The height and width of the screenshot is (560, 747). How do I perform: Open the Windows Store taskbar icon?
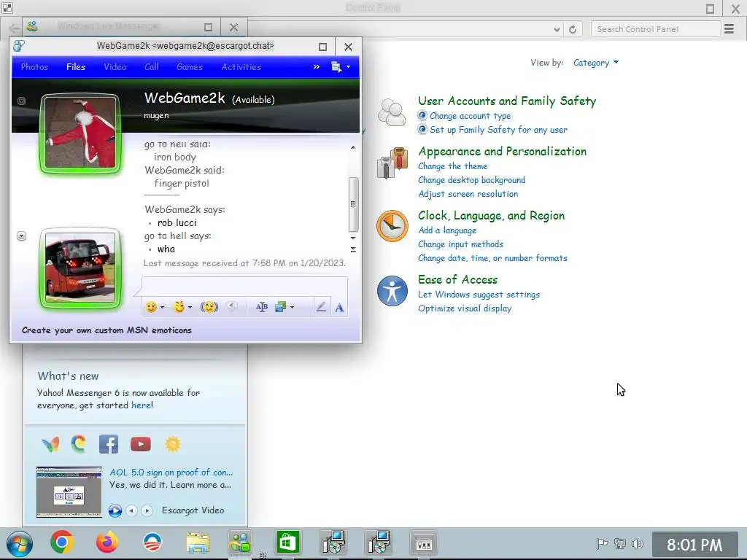click(287, 542)
